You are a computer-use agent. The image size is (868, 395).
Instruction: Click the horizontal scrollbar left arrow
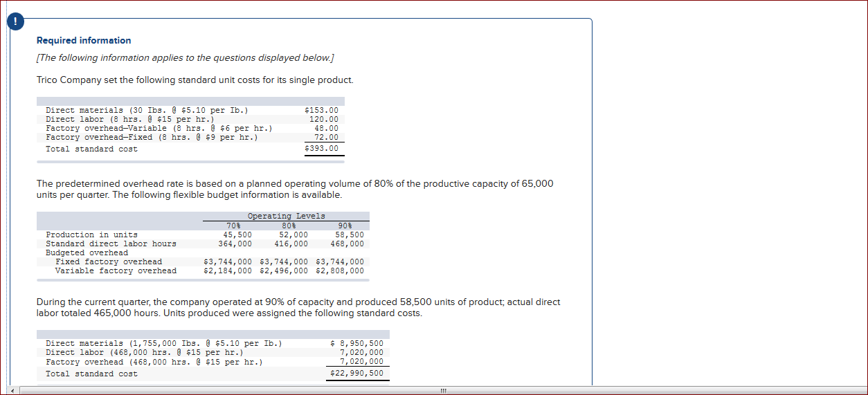coord(14,390)
